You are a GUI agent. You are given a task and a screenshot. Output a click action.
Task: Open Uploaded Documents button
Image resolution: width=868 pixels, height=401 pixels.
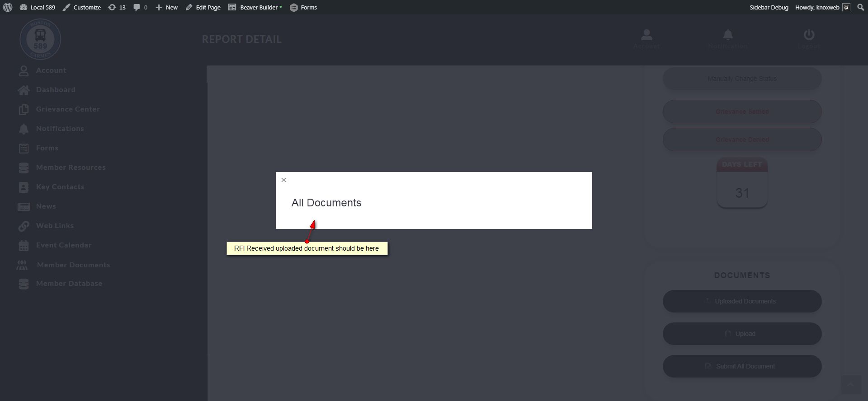(x=742, y=301)
